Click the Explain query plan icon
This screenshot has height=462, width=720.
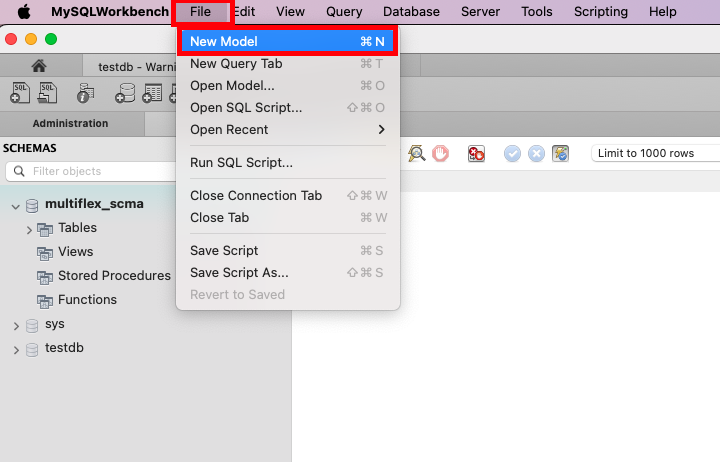[416, 153]
